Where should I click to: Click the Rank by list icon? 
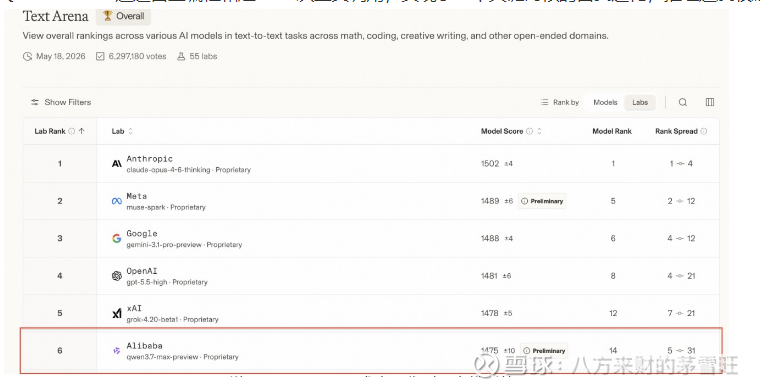[544, 102]
